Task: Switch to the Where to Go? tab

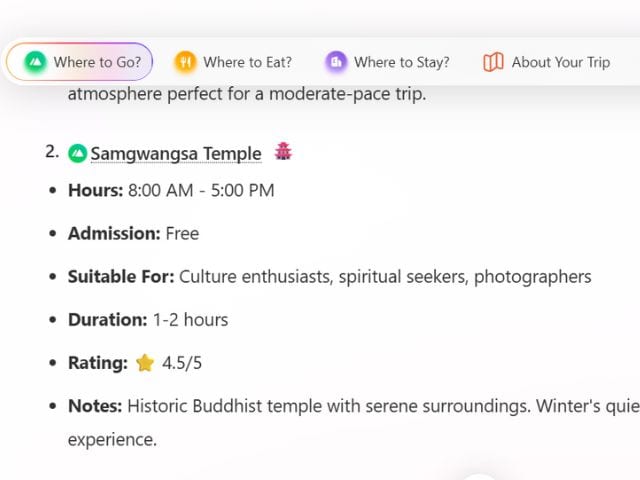Action: (97, 62)
